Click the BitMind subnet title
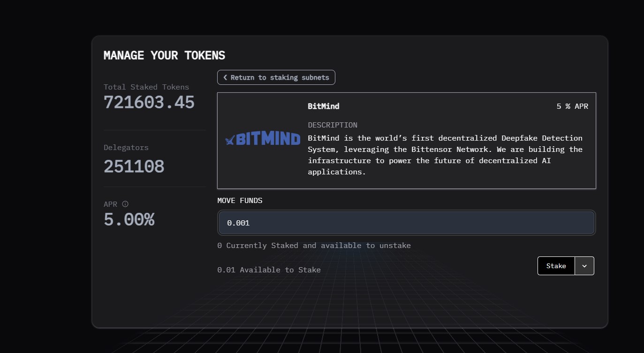The height and width of the screenshot is (353, 644). coord(323,106)
